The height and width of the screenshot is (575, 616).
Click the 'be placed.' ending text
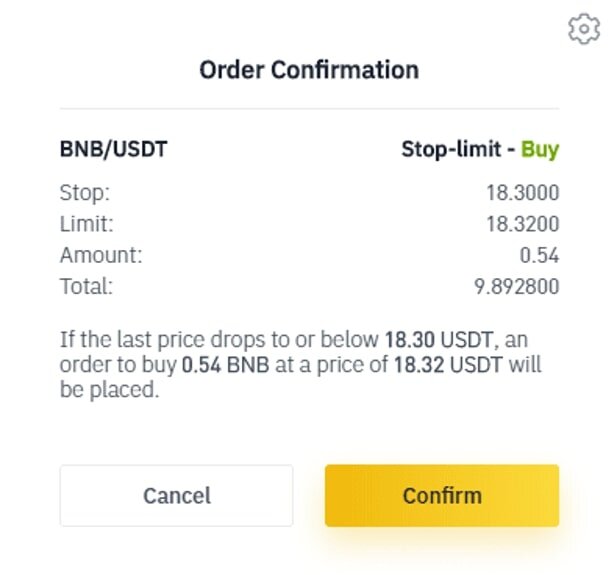coord(110,390)
